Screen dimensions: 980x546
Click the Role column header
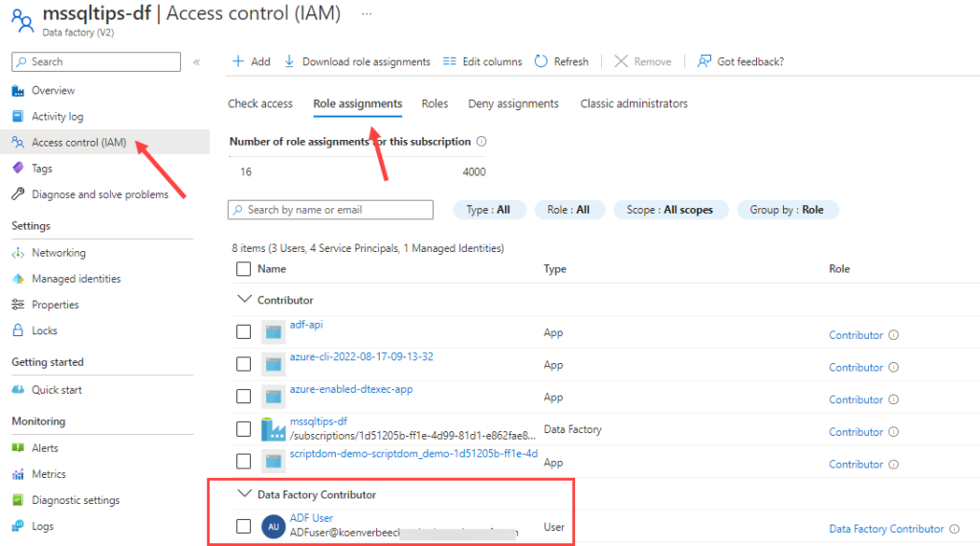point(839,269)
